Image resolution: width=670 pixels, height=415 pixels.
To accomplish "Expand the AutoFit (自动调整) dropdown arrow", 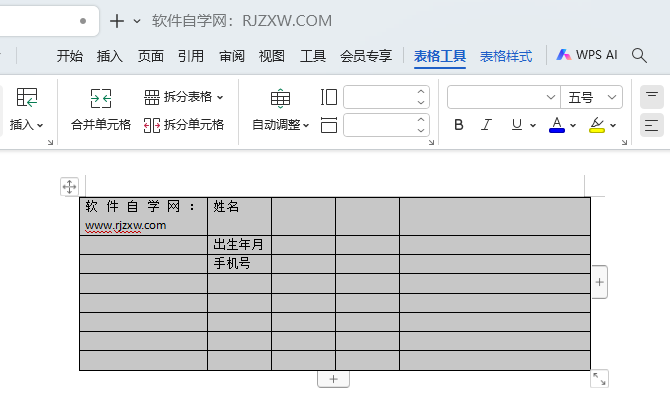I will click(306, 125).
